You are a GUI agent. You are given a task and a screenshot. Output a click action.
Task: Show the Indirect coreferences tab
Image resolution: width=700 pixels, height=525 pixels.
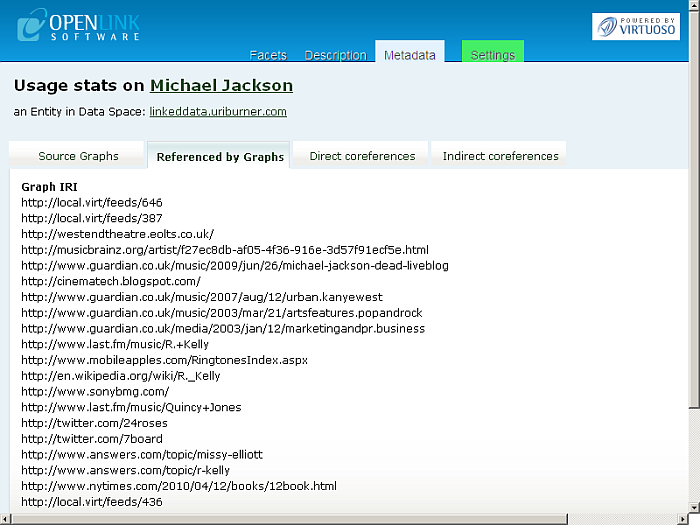(500, 156)
